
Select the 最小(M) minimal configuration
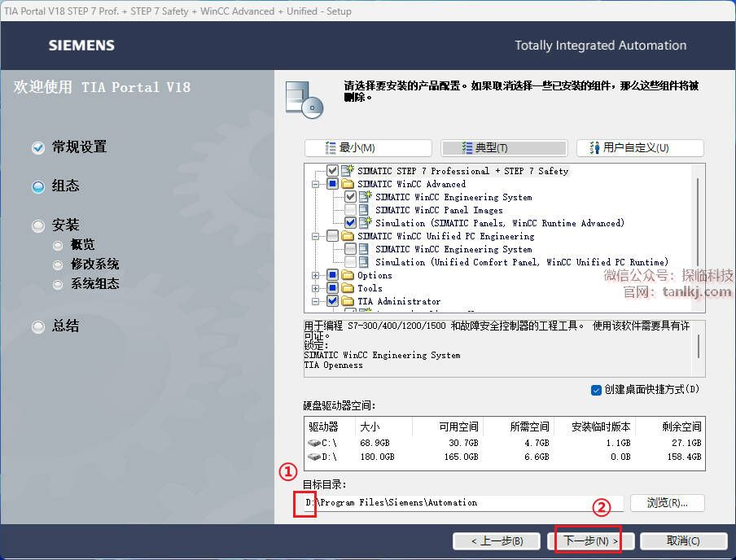368,148
